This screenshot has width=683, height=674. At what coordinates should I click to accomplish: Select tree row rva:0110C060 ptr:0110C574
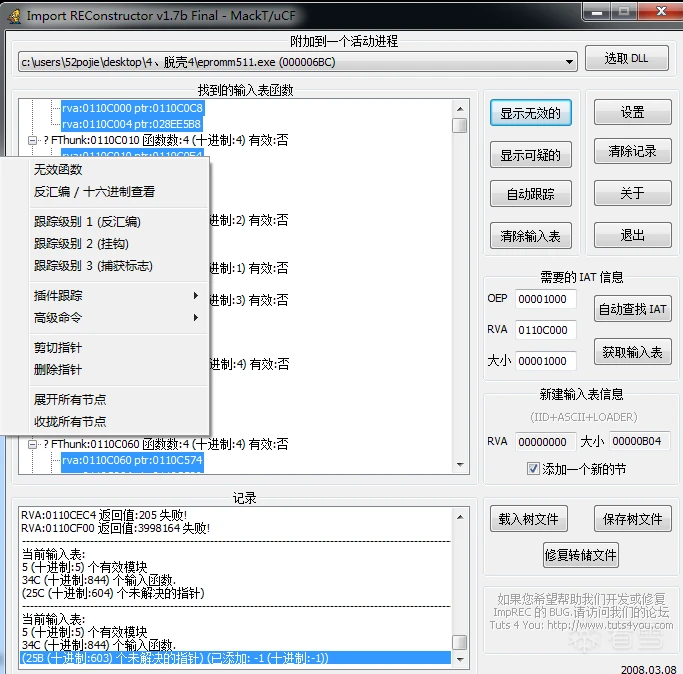(132, 460)
